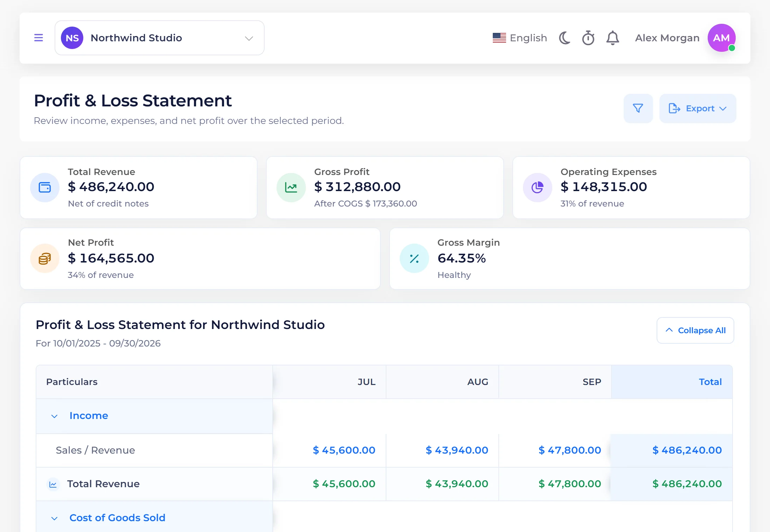Click Sales / Revenue JUL value $ 45,600.00
The height and width of the screenshot is (532, 770).
coord(344,450)
